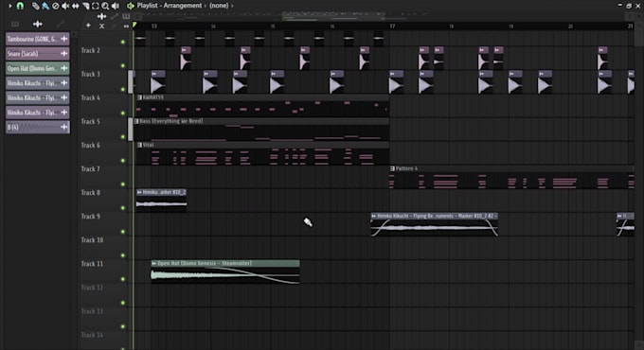This screenshot has width=644, height=350.
Task: Select the Draw pencil tool
Action: click(36, 6)
